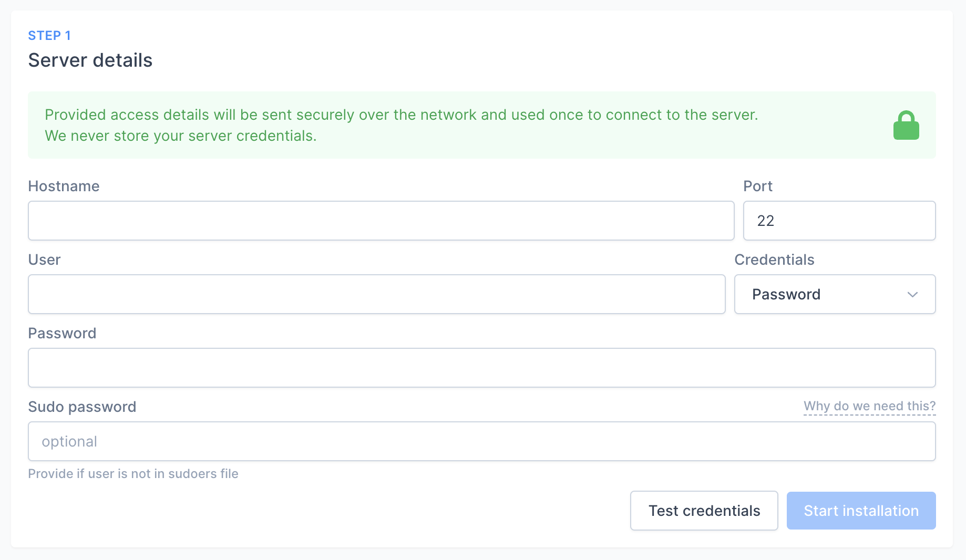This screenshot has height=560, width=966.
Task: Click the sudoers file helper text
Action: click(133, 474)
